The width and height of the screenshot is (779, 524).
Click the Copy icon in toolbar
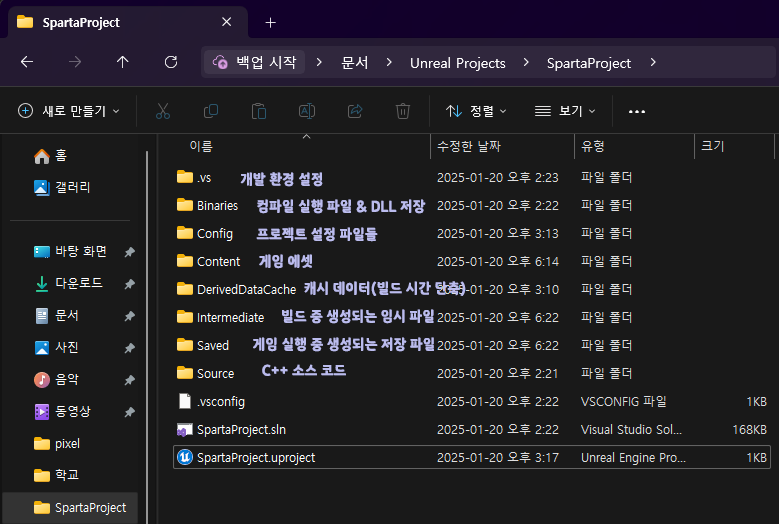tap(211, 111)
